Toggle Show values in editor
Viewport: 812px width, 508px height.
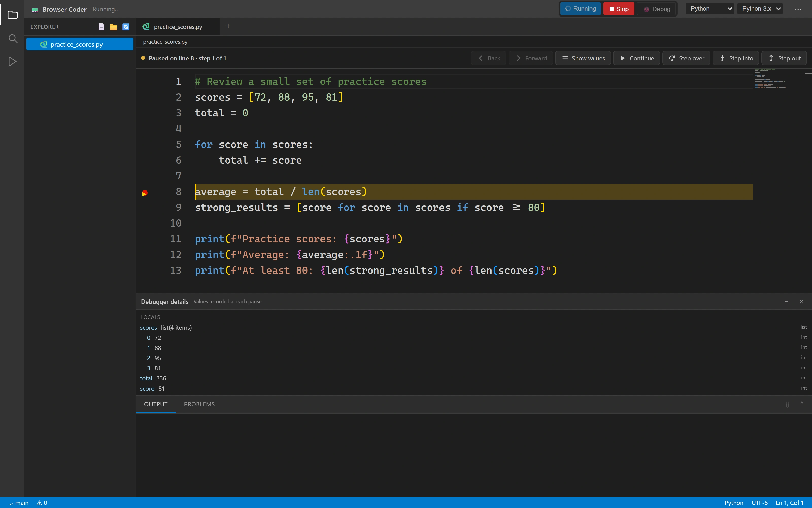[x=583, y=58]
